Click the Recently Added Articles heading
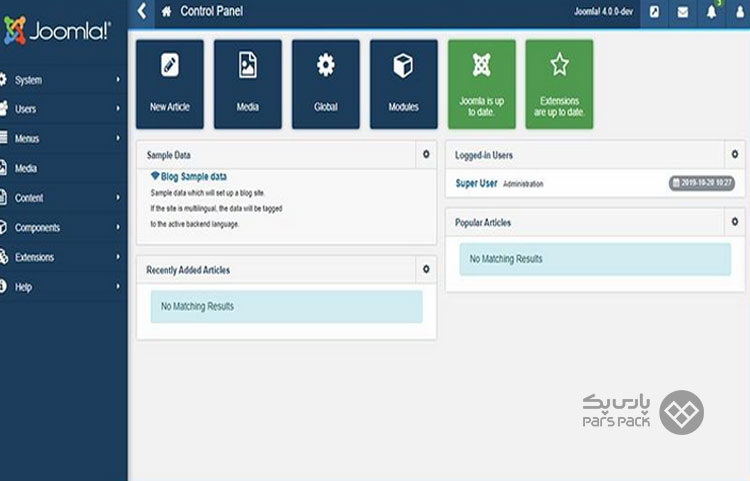 pyautogui.click(x=188, y=270)
